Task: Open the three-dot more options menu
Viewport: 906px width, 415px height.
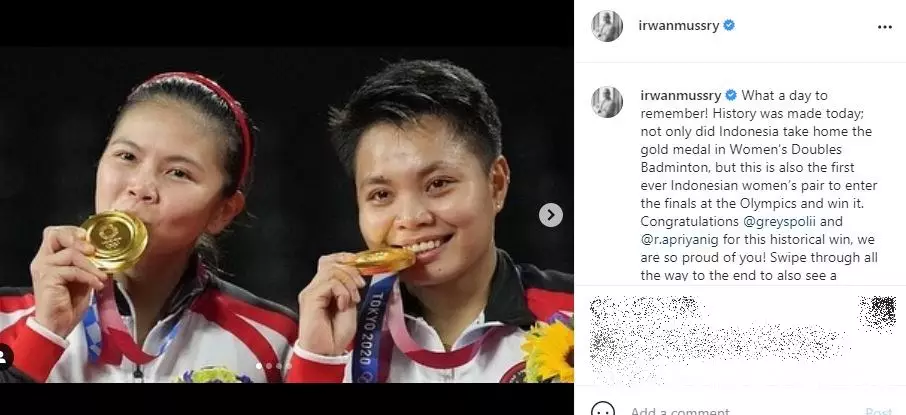Action: pos(884,27)
